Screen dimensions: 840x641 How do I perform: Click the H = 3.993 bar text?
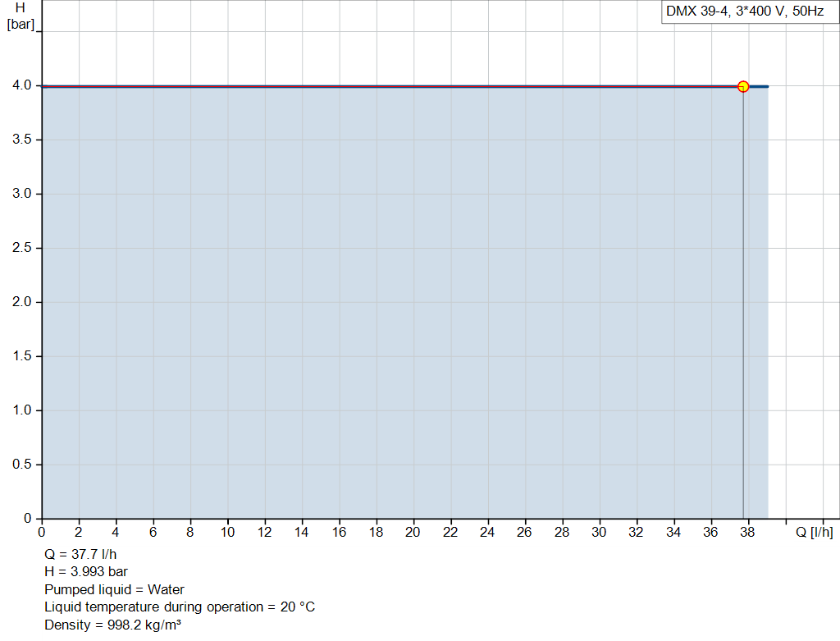[x=84, y=571]
